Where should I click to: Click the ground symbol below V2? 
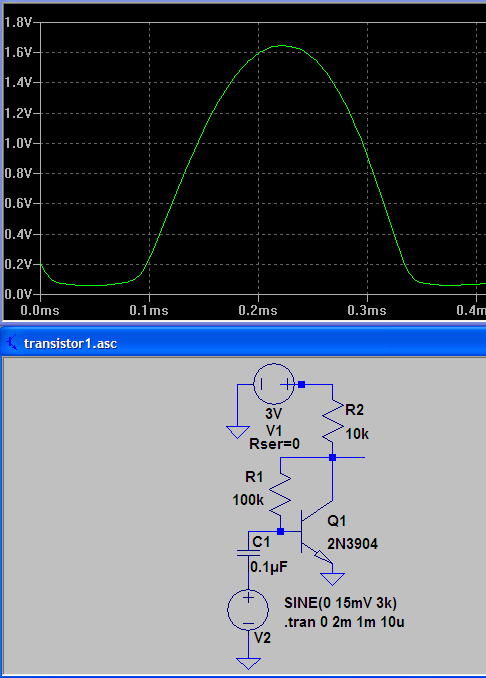click(x=248, y=663)
